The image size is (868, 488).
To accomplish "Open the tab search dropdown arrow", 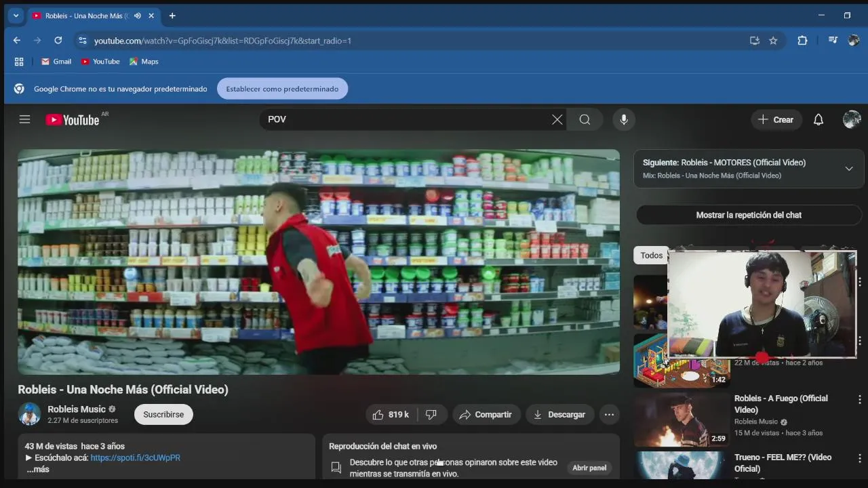I will (16, 16).
